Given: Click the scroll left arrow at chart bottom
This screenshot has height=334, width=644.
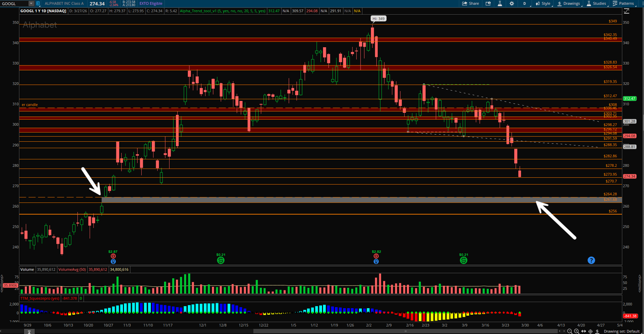Looking at the screenshot, I should pos(560,331).
